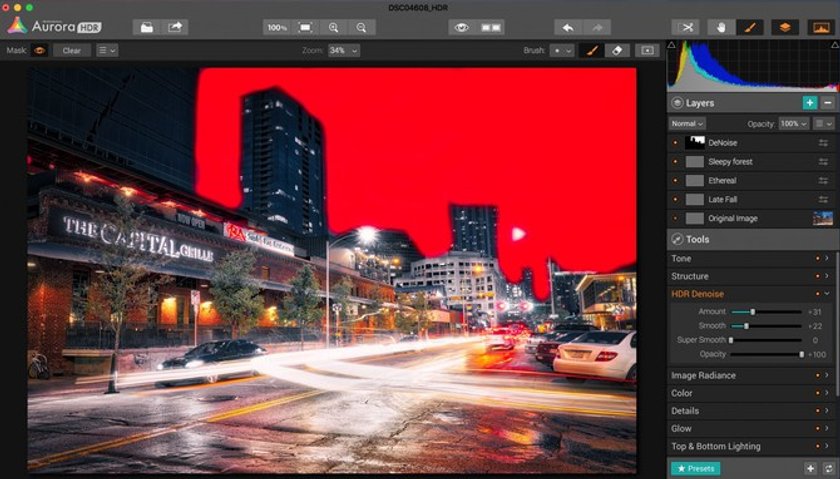Select eraser mode in mask bar
This screenshot has width=840, height=479.
(x=617, y=50)
